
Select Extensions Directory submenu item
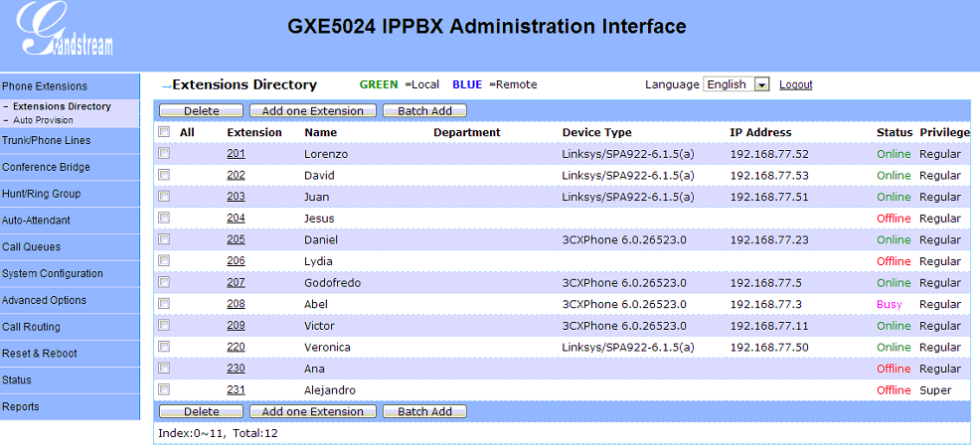coord(62,106)
